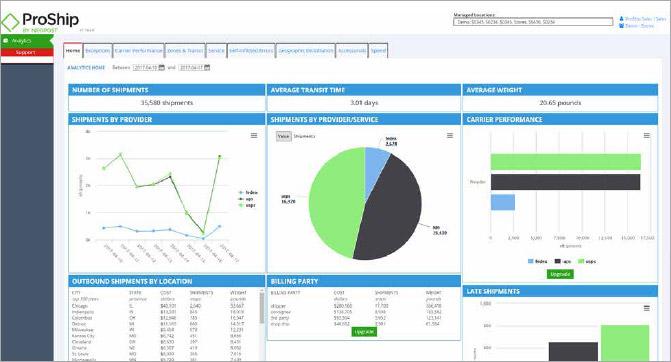Select the Shipments toggle on pie chart
671x362 pixels.
(x=304, y=136)
